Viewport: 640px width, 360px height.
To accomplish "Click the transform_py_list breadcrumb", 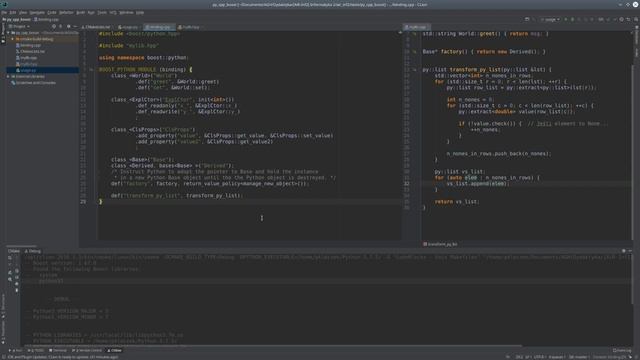I will pyautogui.click(x=440, y=244).
